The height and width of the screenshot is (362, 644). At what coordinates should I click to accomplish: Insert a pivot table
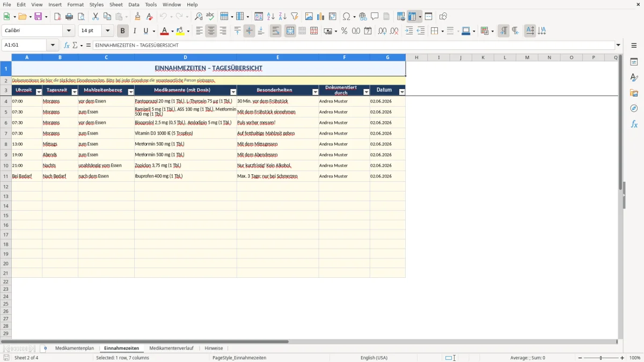333,17
